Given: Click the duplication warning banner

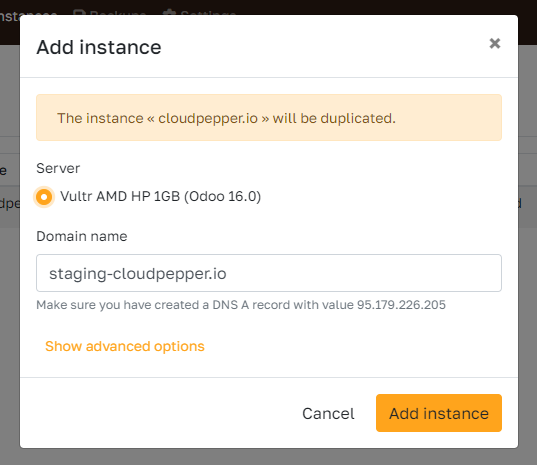Looking at the screenshot, I should [x=269, y=117].
